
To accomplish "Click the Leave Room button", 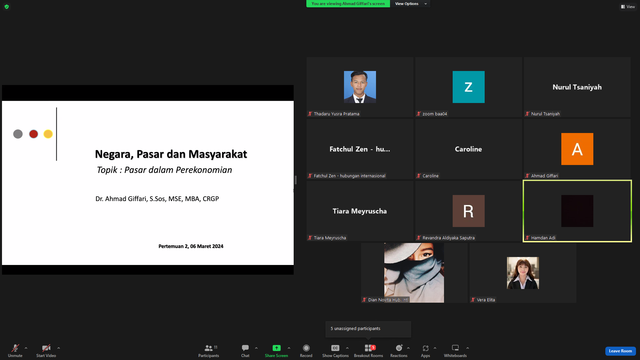I will 620,351.
